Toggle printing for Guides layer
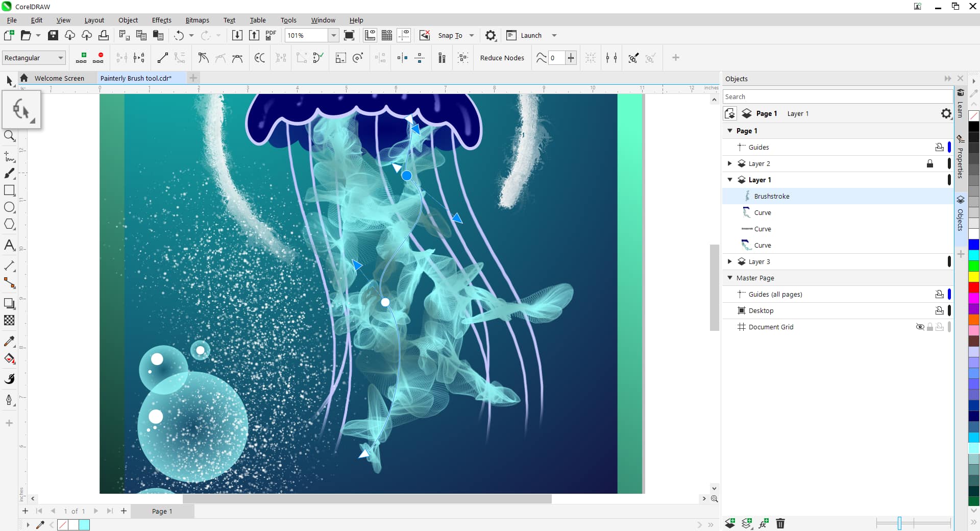This screenshot has width=980, height=531. [x=939, y=147]
